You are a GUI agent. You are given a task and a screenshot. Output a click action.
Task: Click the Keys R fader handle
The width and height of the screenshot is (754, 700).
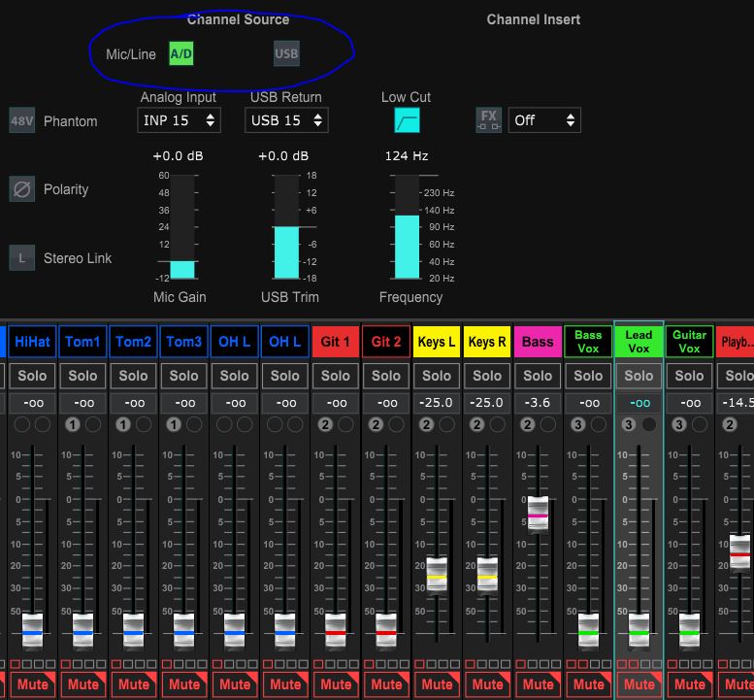tap(487, 577)
